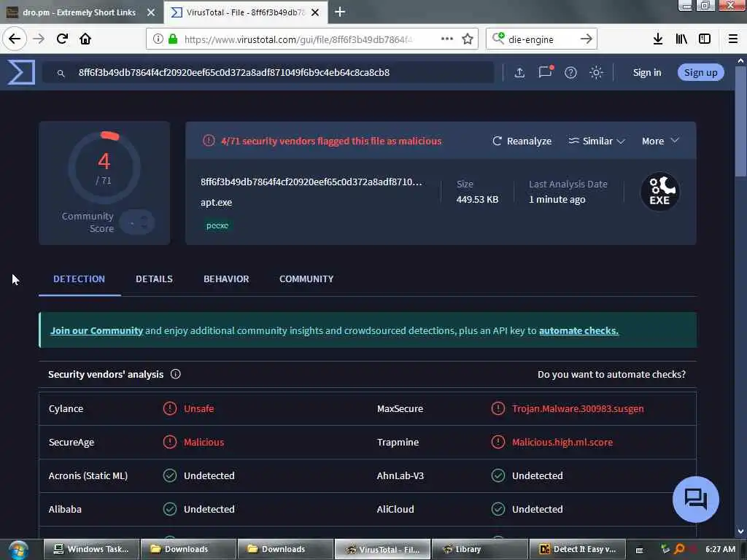Image resolution: width=747 pixels, height=560 pixels.
Task: Toggle the browser sidebar icon
Action: click(705, 39)
